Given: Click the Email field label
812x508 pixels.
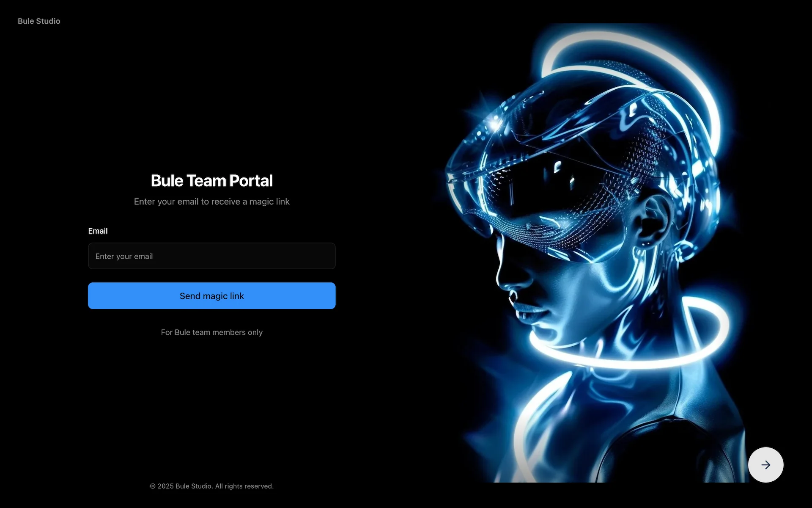Looking at the screenshot, I should click(98, 231).
